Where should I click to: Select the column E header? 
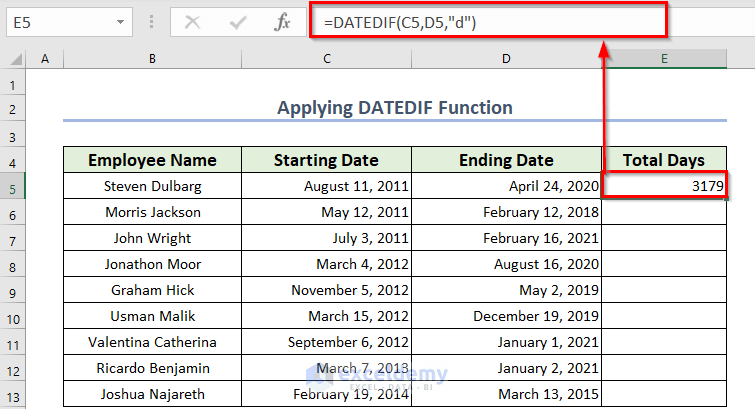tap(663, 60)
